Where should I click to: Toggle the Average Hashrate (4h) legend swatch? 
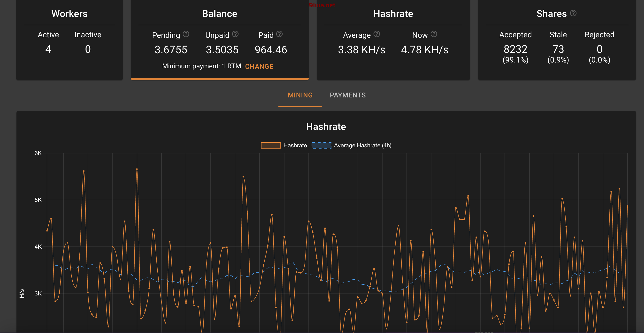[x=321, y=145]
